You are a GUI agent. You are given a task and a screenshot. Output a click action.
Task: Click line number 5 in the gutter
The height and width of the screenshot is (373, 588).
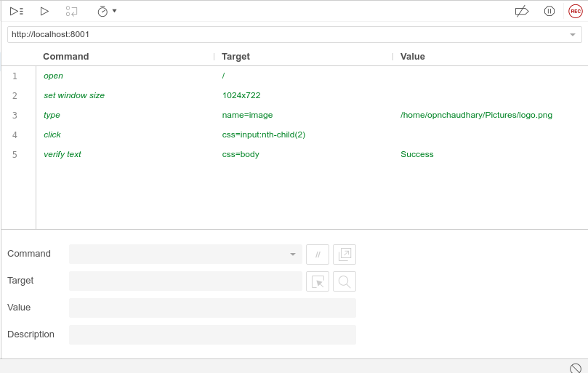coord(15,155)
